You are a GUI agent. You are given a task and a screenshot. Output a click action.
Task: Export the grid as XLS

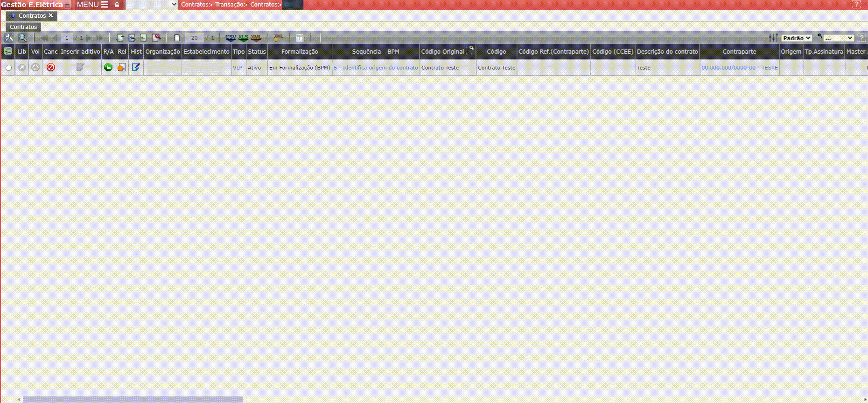pos(243,38)
